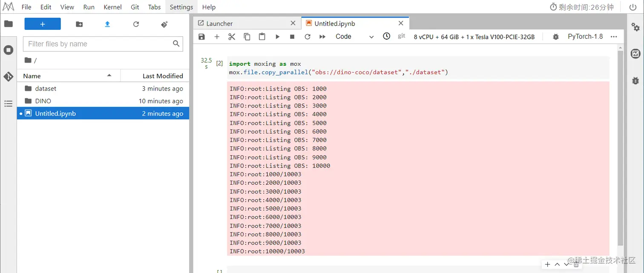This screenshot has height=273, width=644.
Task: Open the Edit menu
Action: [46, 7]
